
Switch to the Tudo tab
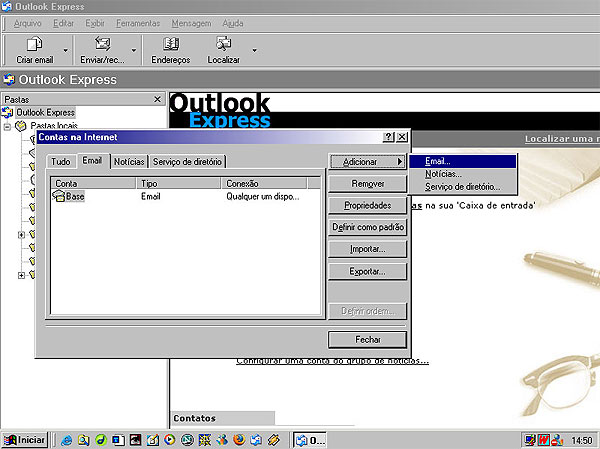(61, 161)
